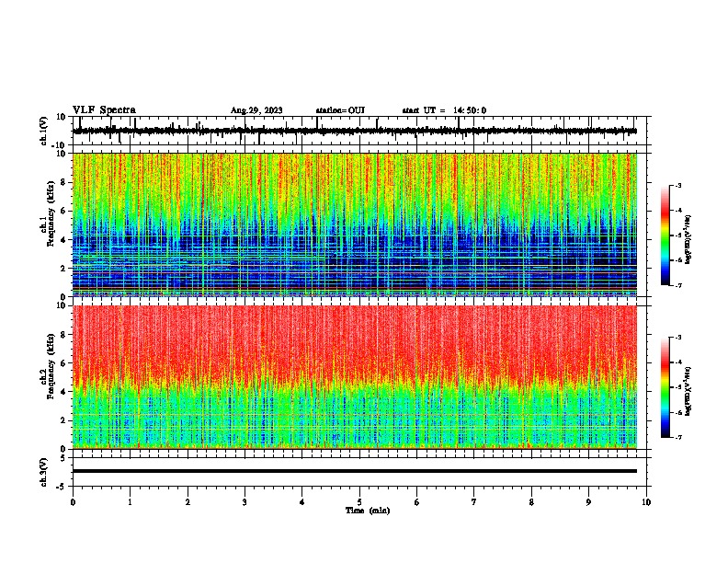The image size is (728, 563).
Task: Click the "4" kHz tick on ch.2 frequency axis
Action: 63,392
